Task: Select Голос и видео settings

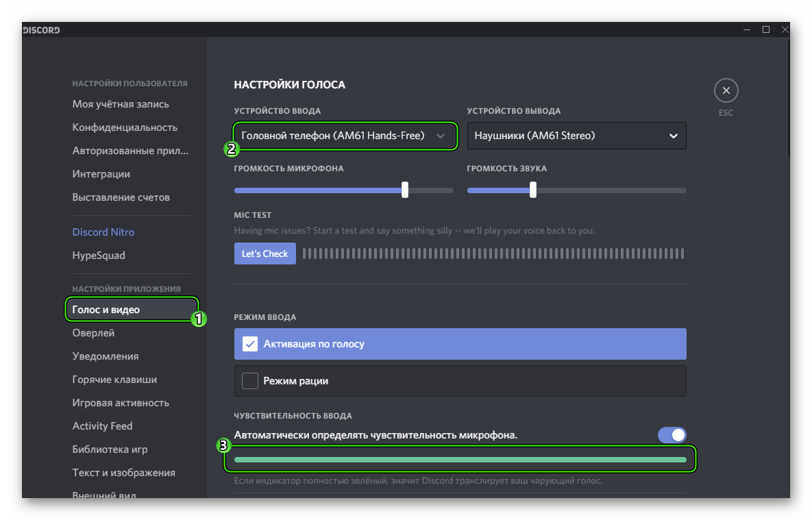Action: tap(132, 310)
